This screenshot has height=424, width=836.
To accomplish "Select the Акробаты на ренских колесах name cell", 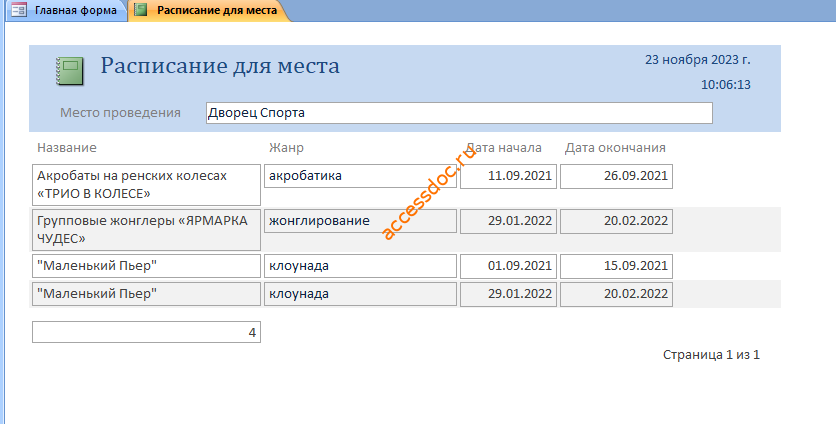I will pyautogui.click(x=146, y=185).
